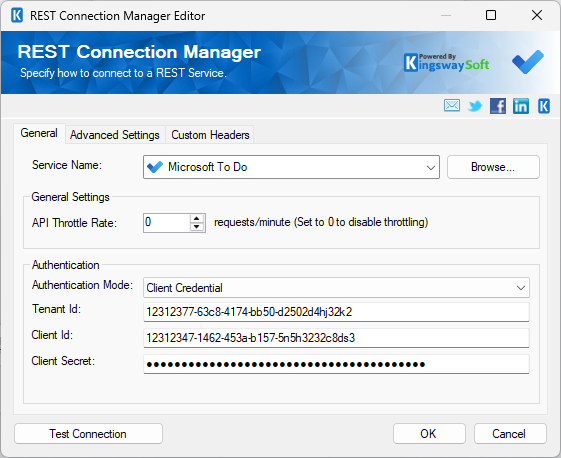Open the Advanced Settings tab
Viewport: 561px width, 458px height.
pos(115,135)
